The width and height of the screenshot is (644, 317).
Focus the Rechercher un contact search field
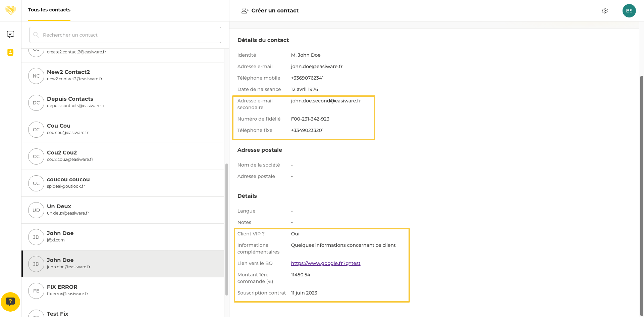tap(125, 35)
